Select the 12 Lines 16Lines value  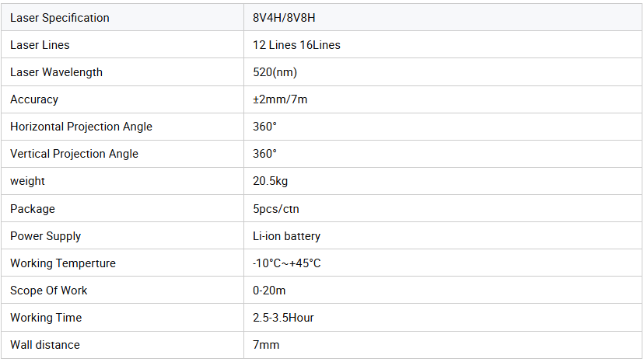(x=296, y=45)
